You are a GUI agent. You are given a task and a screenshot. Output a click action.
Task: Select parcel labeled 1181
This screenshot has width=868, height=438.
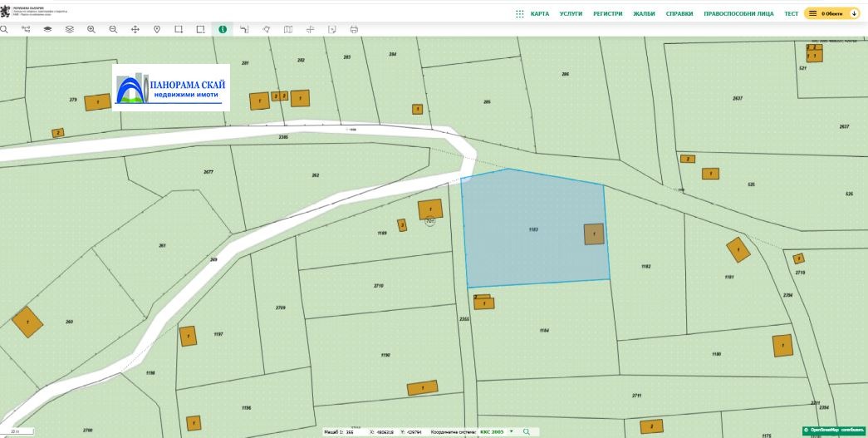729,276
